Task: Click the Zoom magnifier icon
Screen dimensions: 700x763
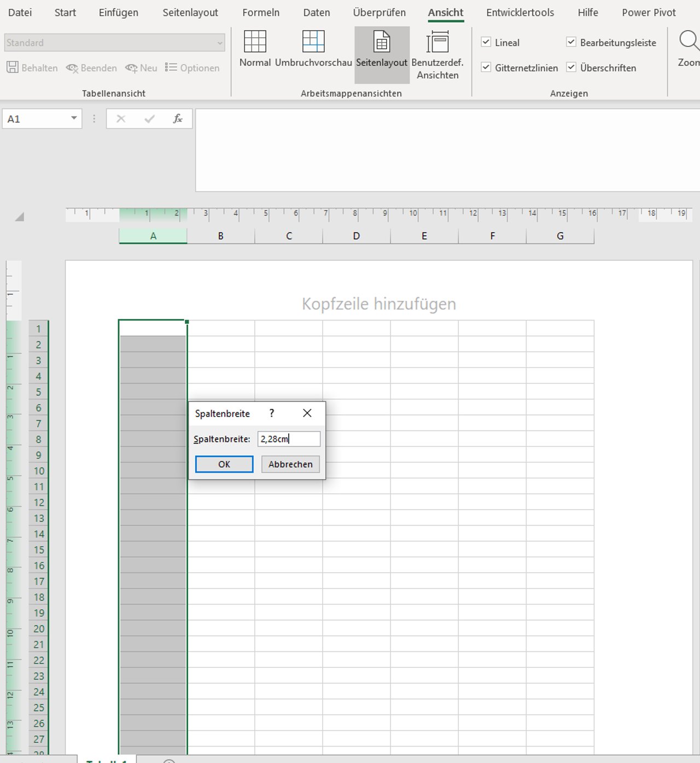Action: 689,41
